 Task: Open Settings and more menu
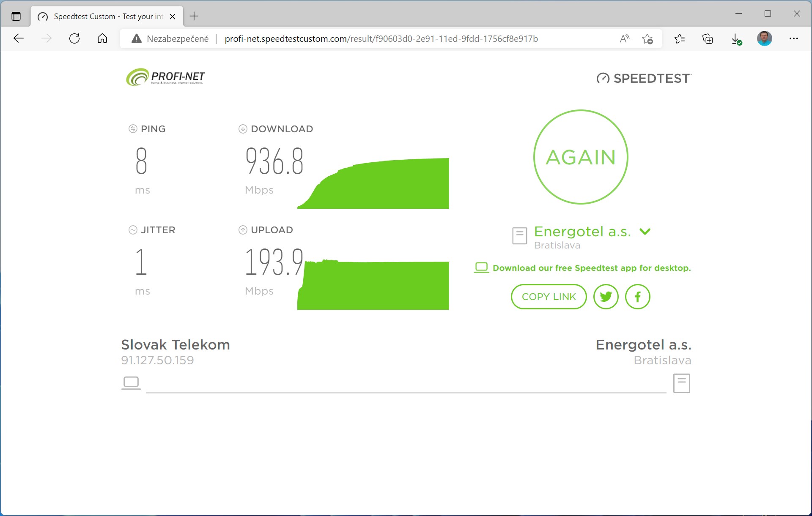(x=793, y=38)
